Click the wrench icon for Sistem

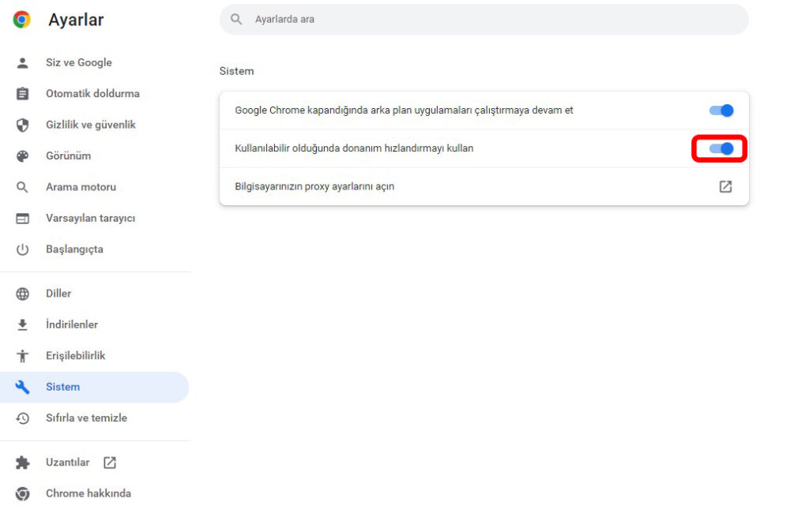(22, 387)
